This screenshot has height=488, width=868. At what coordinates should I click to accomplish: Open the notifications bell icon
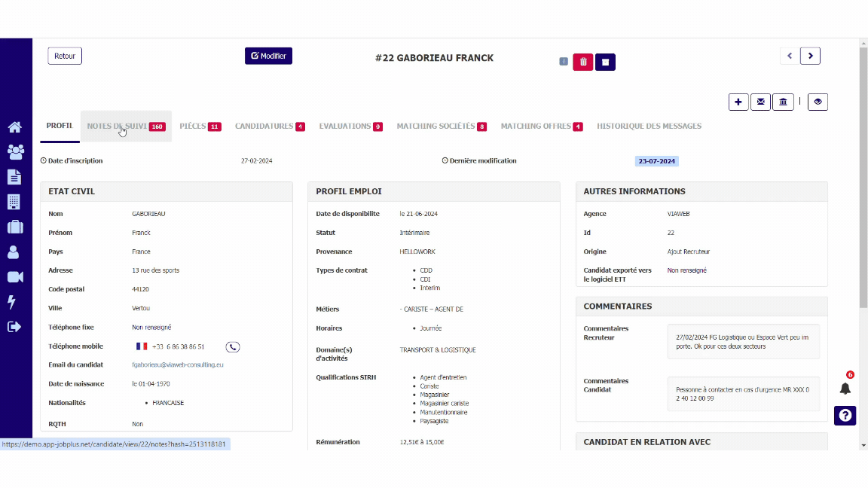845,389
